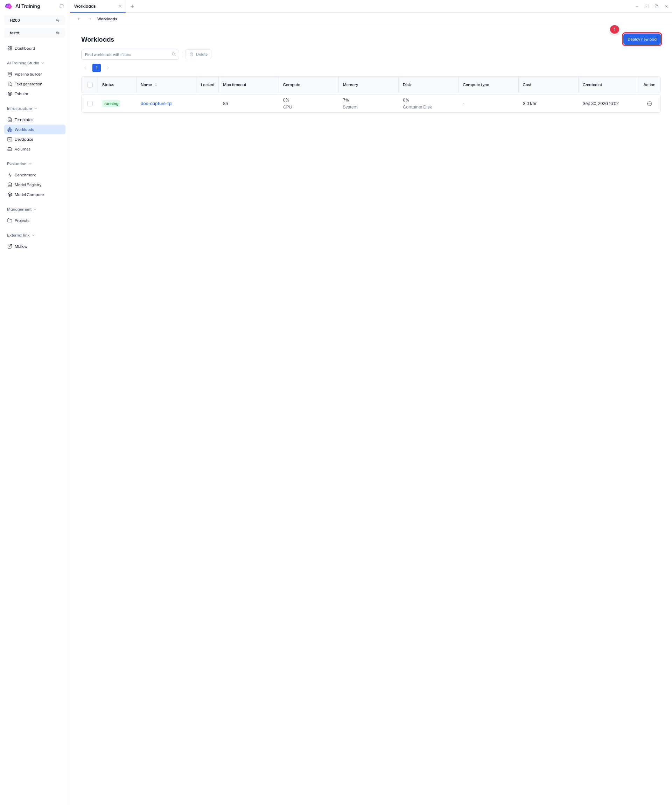The image size is (672, 805).
Task: Focus the Find workloads filter field
Action: coord(130,55)
